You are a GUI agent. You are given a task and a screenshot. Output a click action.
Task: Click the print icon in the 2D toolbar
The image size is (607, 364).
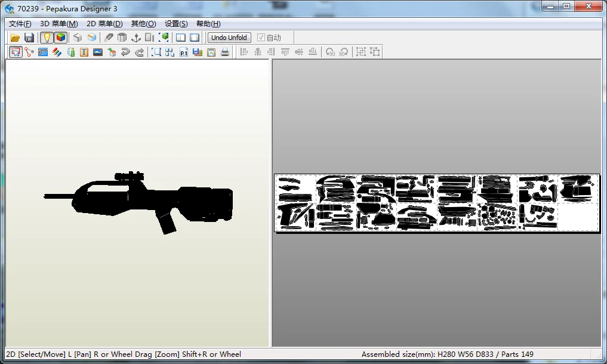225,53
